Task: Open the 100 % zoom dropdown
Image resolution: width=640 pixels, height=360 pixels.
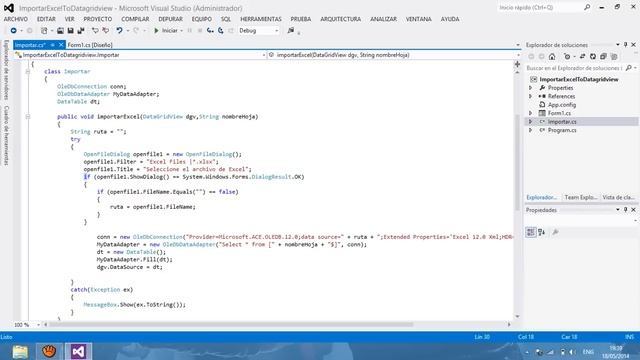Action: pyautogui.click(x=39, y=325)
